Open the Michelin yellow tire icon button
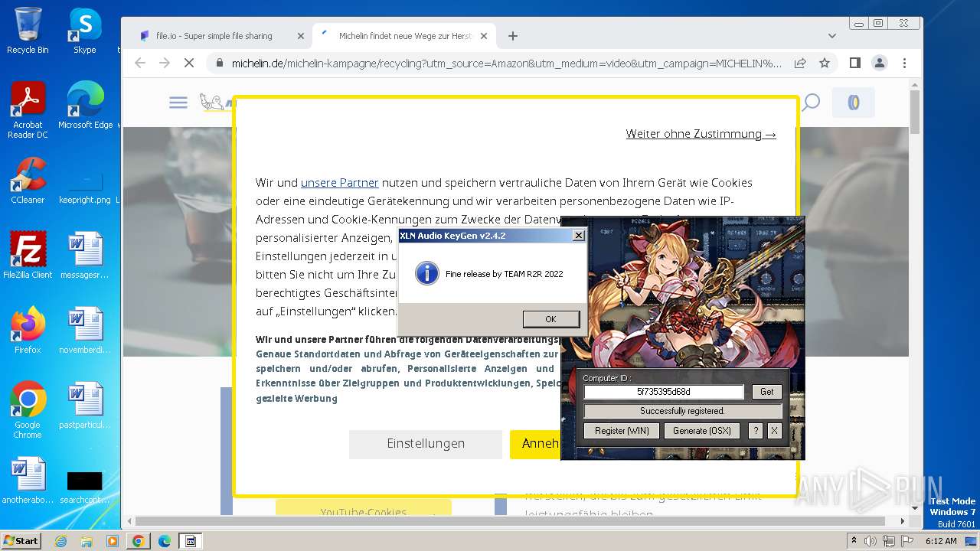Image resolution: width=980 pixels, height=551 pixels. tap(853, 103)
